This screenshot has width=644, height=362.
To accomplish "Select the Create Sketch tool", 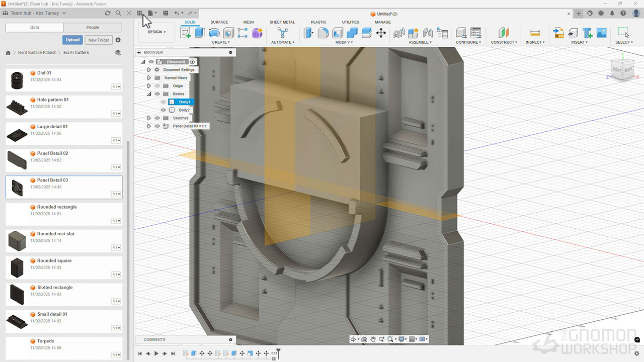I will pos(186,33).
